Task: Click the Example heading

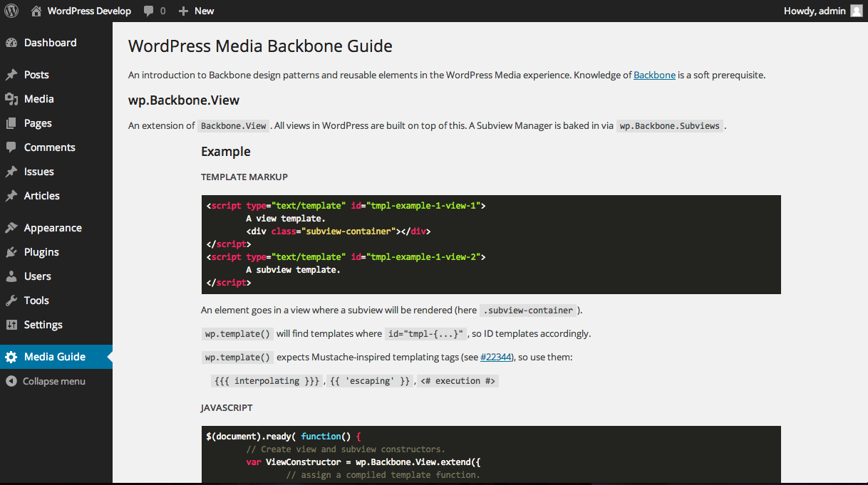Action: pos(226,152)
